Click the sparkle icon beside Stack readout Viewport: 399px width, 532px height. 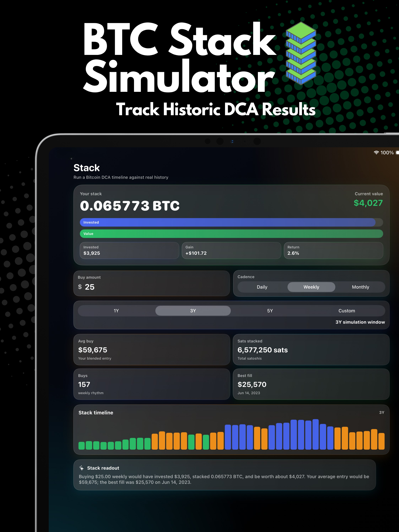pyautogui.click(x=82, y=468)
